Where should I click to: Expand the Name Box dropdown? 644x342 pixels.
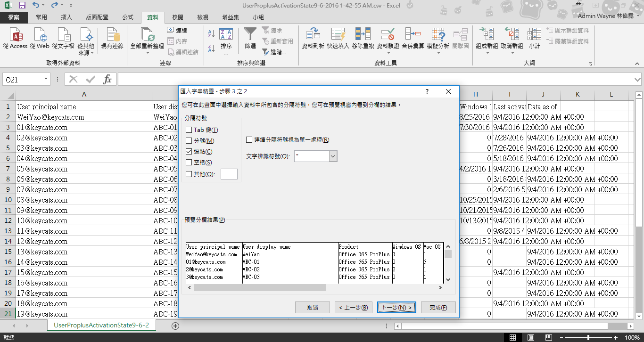(x=46, y=80)
